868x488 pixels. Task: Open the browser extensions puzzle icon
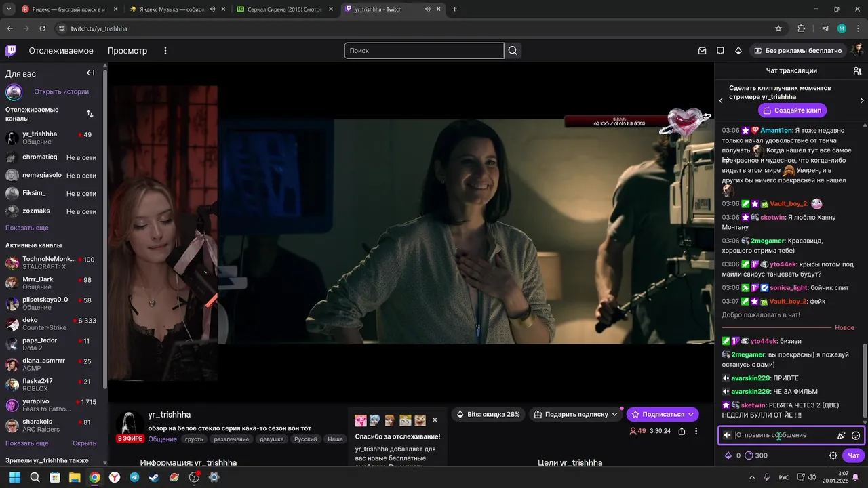pos(802,28)
